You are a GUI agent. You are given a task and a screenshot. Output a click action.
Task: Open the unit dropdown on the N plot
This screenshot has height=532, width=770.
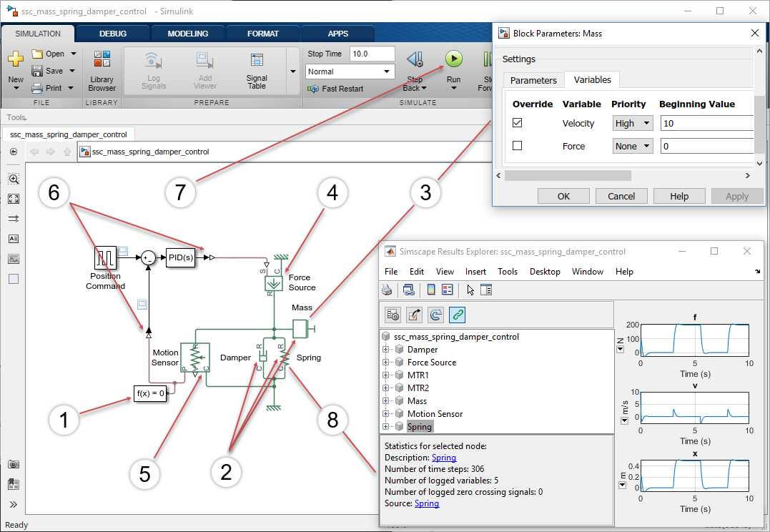point(621,349)
